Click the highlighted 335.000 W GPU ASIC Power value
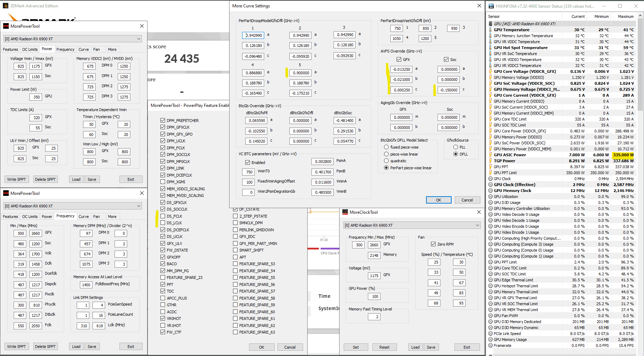This screenshot has height=356, width=644. pos(623,155)
